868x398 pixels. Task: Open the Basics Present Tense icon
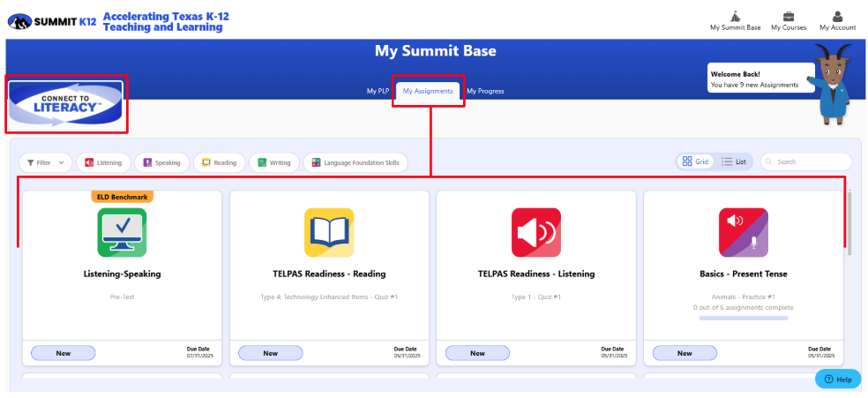coord(744,232)
